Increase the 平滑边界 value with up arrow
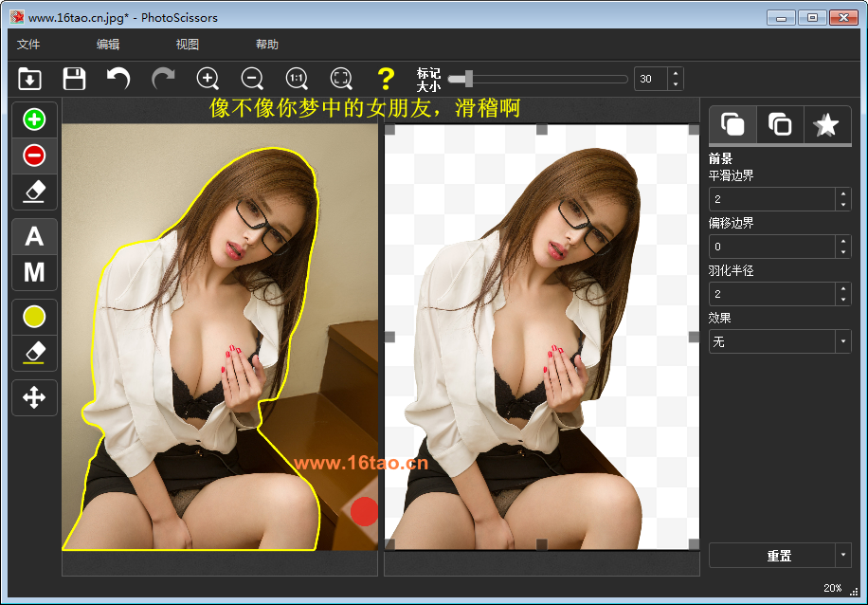This screenshot has width=868, height=605. 842,194
